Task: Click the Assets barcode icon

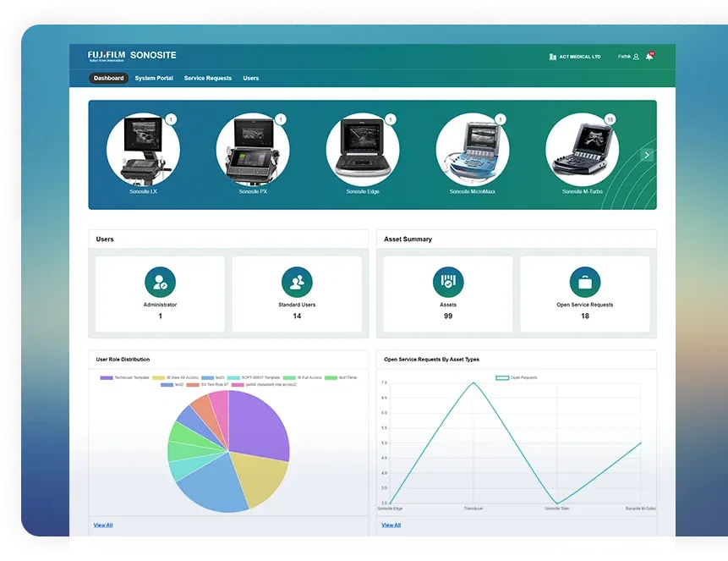Action: coord(448,282)
